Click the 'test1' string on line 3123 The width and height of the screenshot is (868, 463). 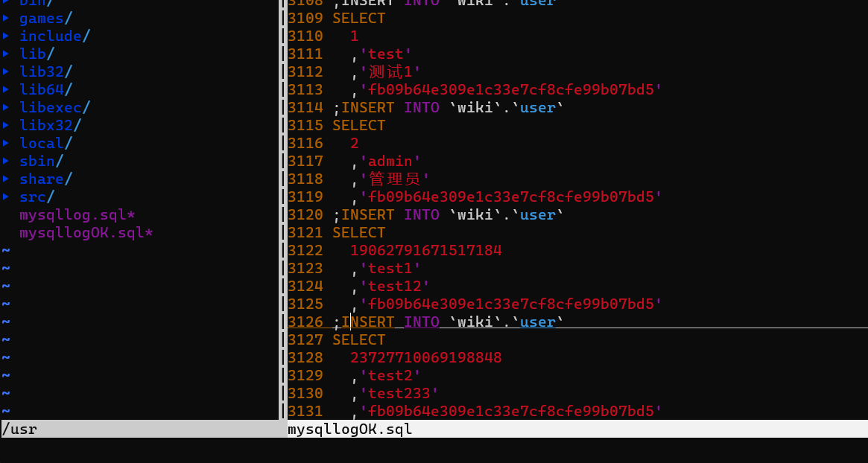390,268
